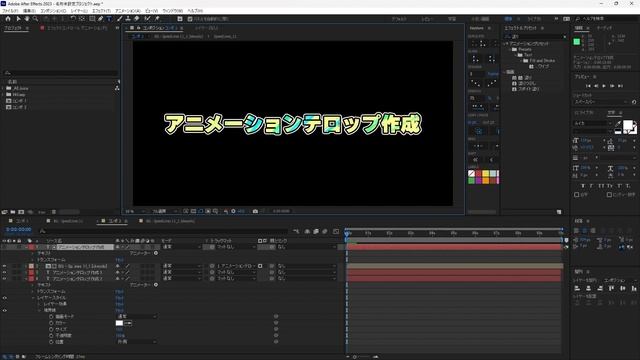Click the timeline current timecode field
The image size is (640, 360).
[x=19, y=230]
